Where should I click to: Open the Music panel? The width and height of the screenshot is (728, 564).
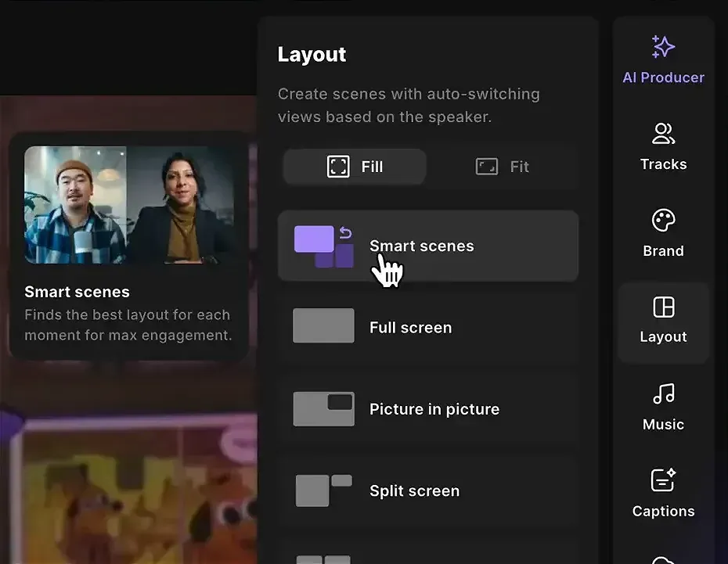[663, 407]
